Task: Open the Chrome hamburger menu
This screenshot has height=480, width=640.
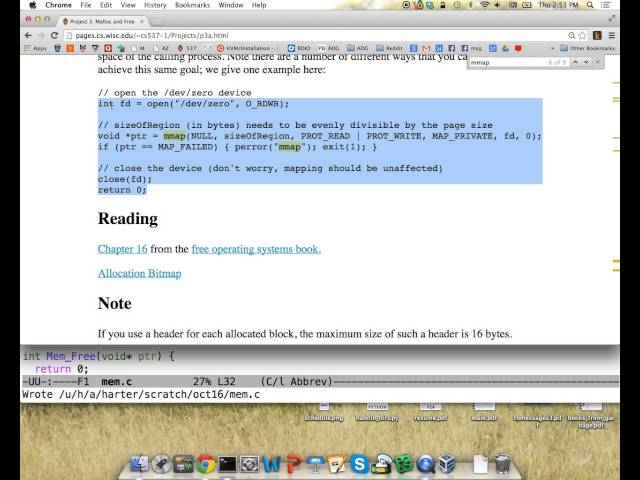Action: point(611,36)
